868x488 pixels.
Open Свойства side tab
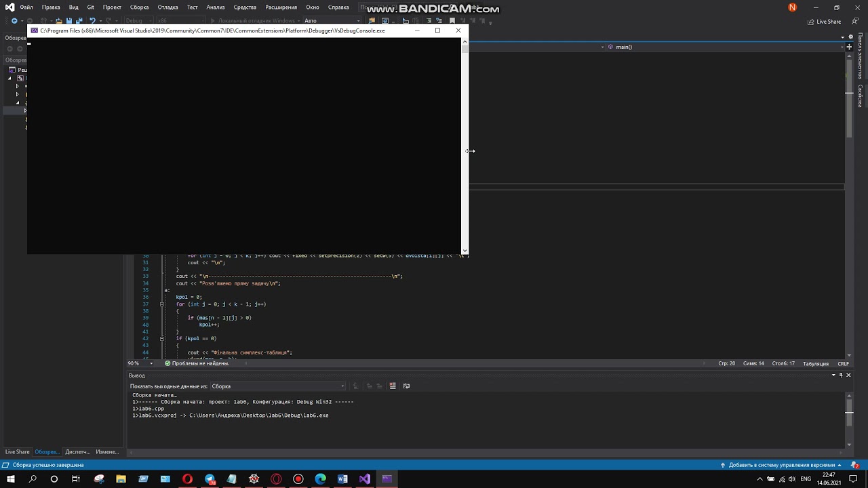click(x=861, y=96)
